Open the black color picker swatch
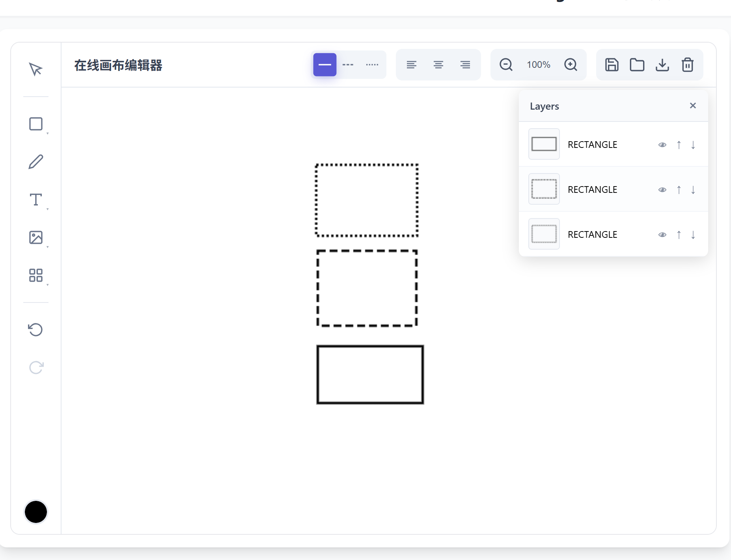Image resolution: width=731 pixels, height=560 pixels. click(36, 512)
